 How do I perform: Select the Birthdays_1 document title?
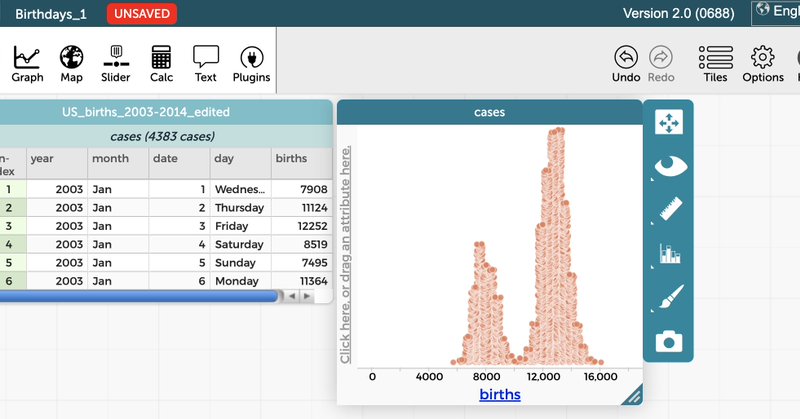tap(51, 14)
